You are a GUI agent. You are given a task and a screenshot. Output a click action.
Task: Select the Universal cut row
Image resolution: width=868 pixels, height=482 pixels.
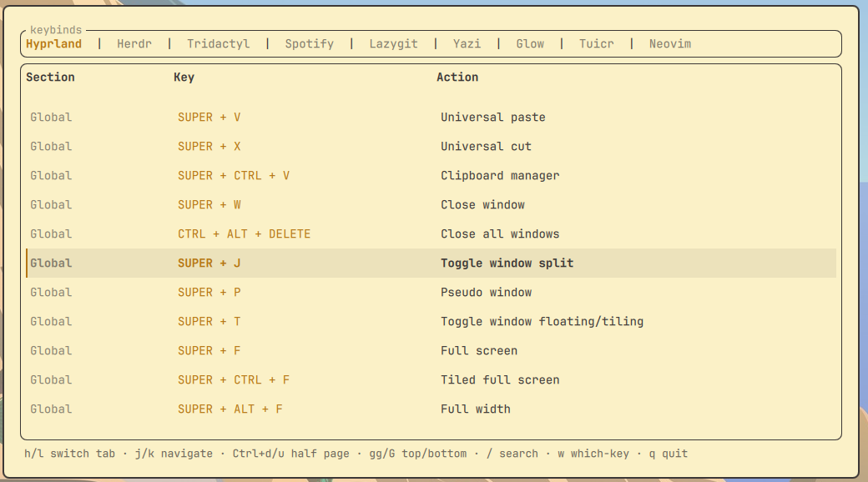tap(431, 147)
